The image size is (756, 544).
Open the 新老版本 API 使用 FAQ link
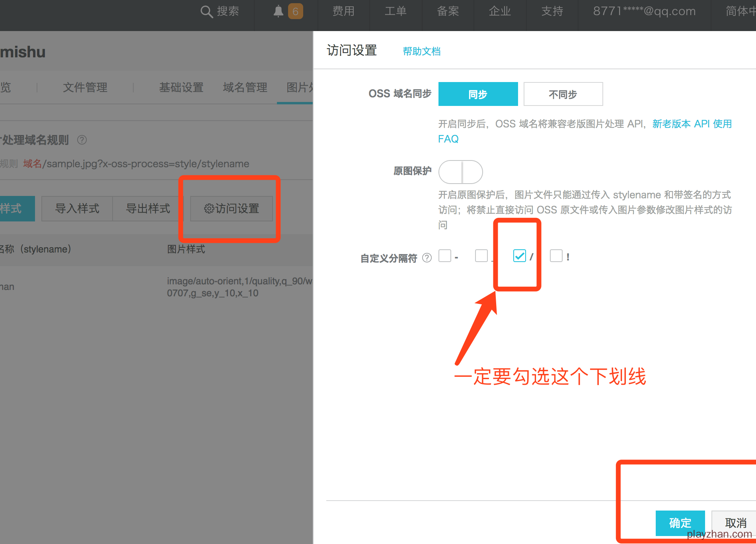click(692, 124)
